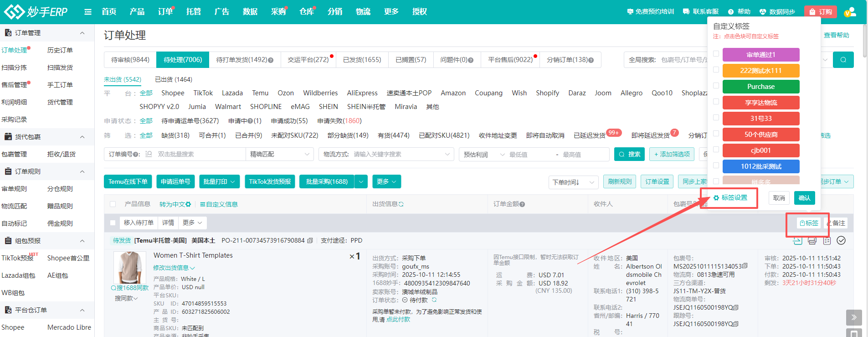
Task: Click the 确认 button in label popup
Action: click(804, 198)
